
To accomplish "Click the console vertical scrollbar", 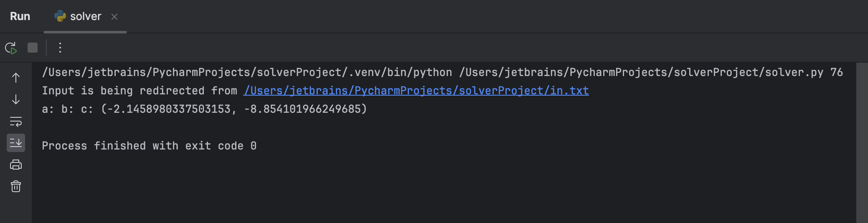I will 862,142.
